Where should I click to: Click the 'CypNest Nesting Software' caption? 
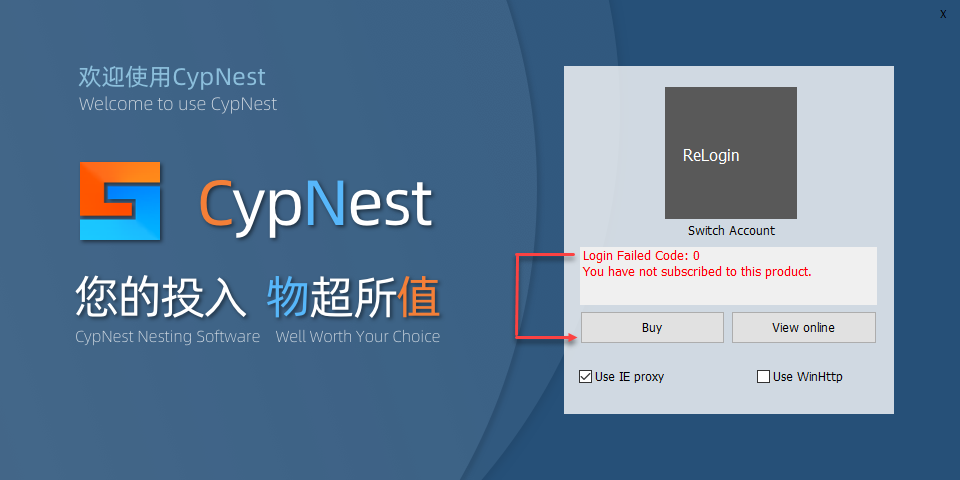tap(168, 336)
